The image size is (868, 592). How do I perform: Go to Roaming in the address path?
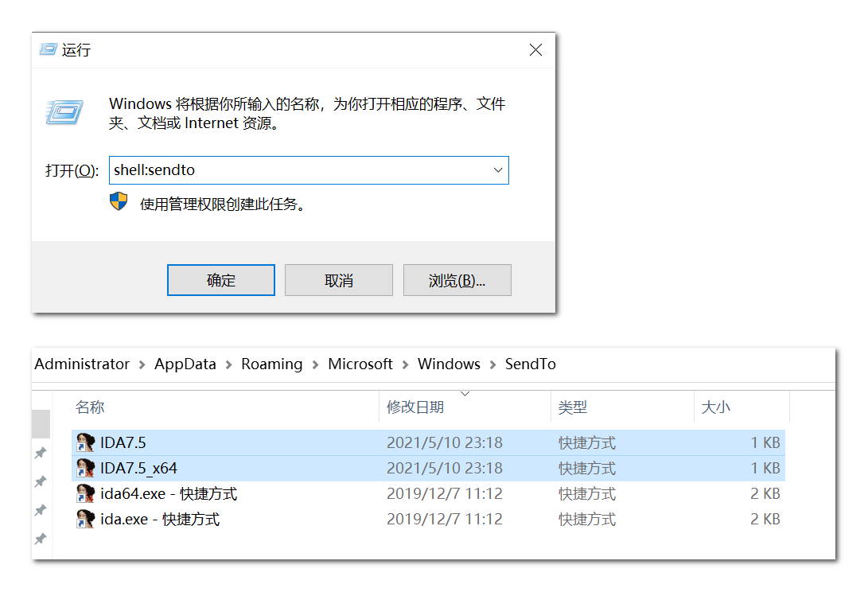[272, 364]
